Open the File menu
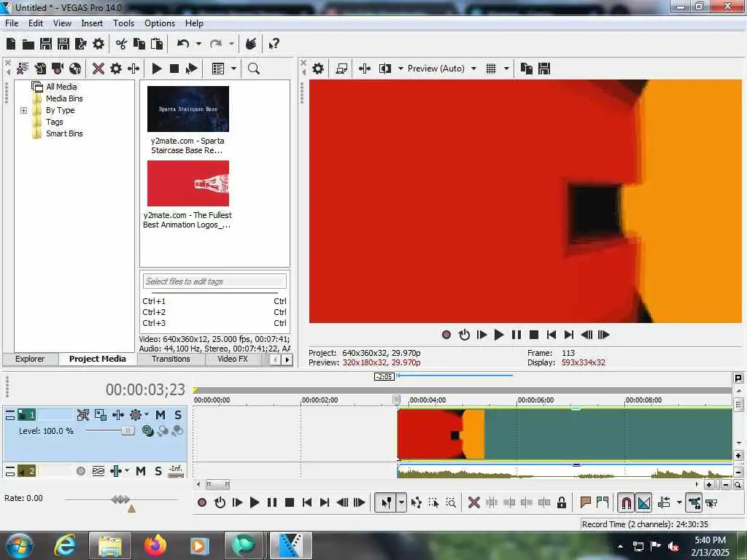This screenshot has height=560, width=747. point(12,23)
